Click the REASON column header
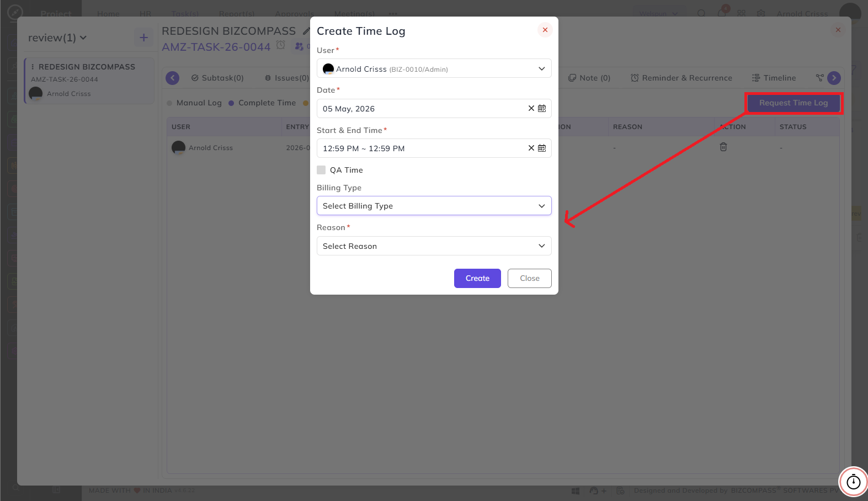The width and height of the screenshot is (868, 501). coord(627,127)
